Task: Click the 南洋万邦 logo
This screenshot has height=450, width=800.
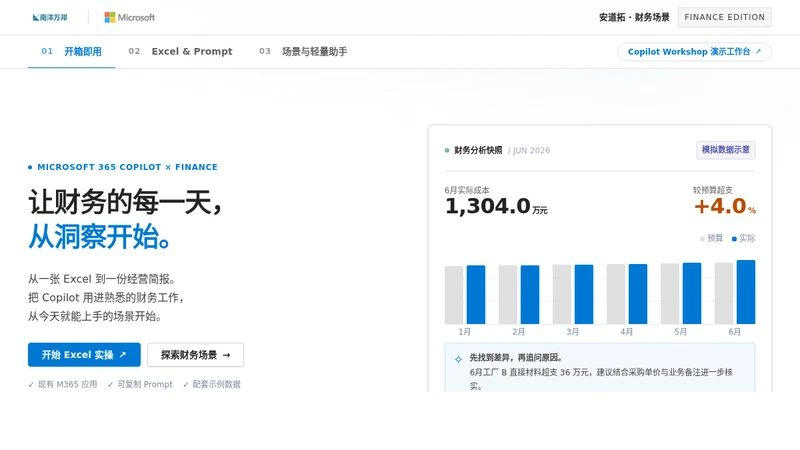Action: [x=50, y=17]
